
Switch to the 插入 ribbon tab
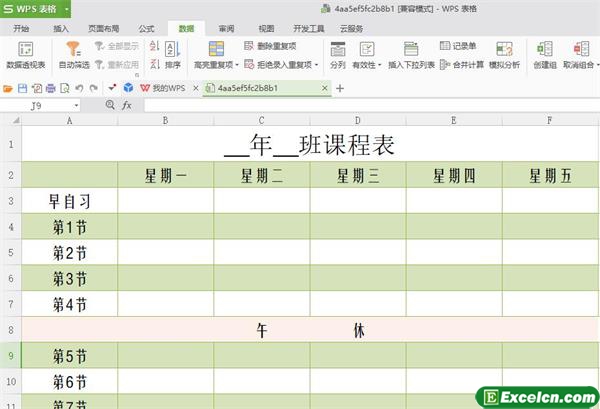click(x=61, y=29)
